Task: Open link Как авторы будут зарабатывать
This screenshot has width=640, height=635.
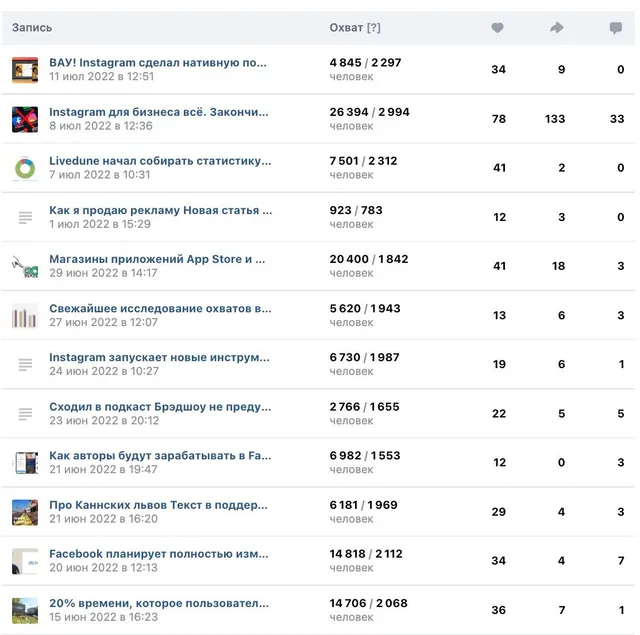Action: click(x=160, y=456)
